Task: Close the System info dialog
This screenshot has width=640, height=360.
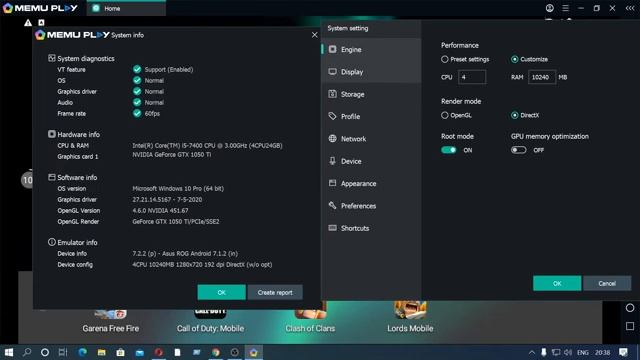Action: pos(314,35)
